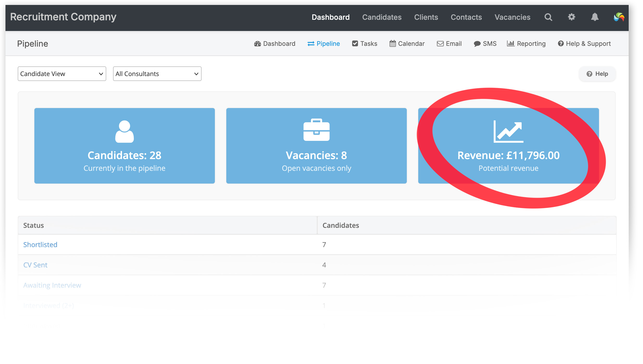Expand the All Consultants dropdown
Viewport: 643px width, 364px height.
coord(157,74)
